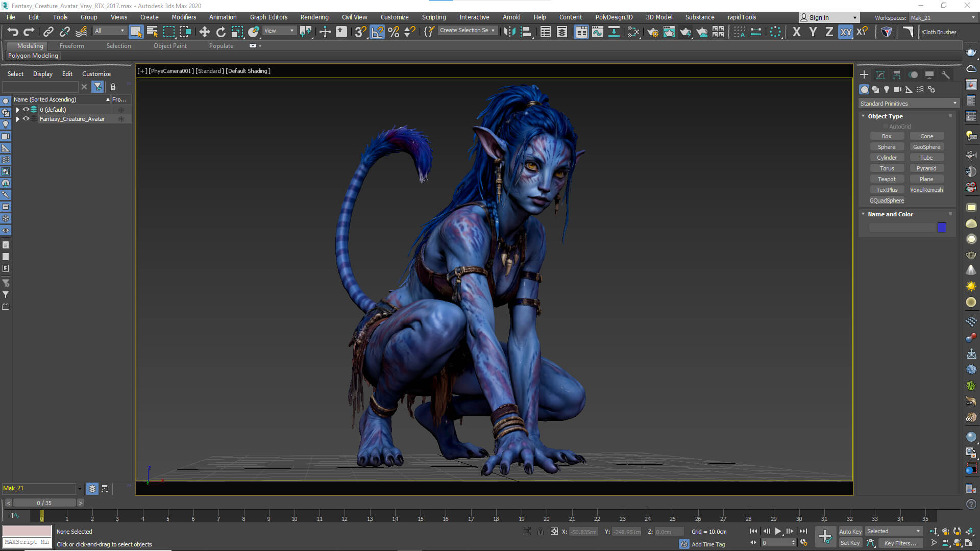The height and width of the screenshot is (551, 980).
Task: Open the Create Selection Set dropdown
Action: point(467,31)
